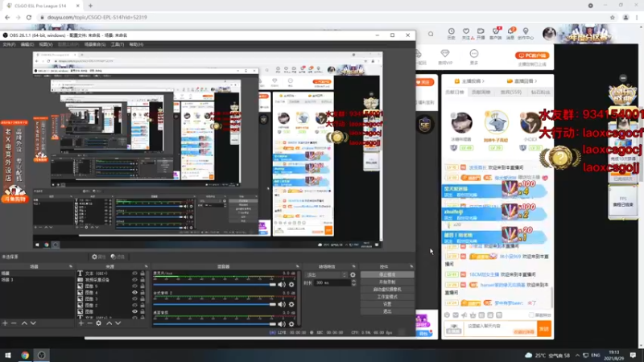Mute the second mixer audio track
Viewport: 644px width, 362px height.
click(x=282, y=304)
